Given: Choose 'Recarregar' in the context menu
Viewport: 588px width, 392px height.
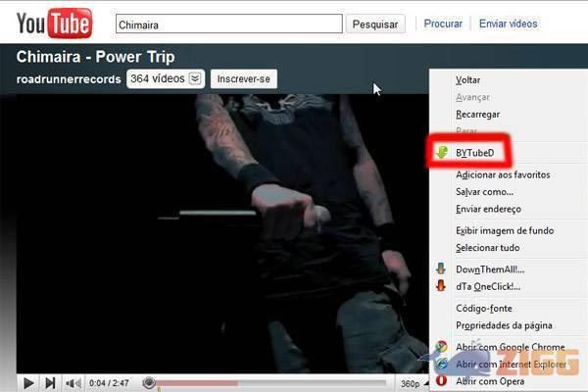Looking at the screenshot, I should [476, 115].
